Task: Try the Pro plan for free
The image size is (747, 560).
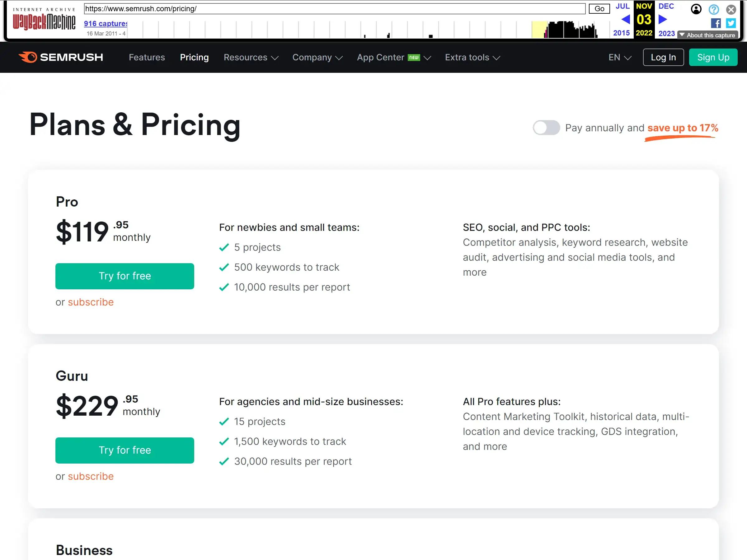Action: (125, 276)
